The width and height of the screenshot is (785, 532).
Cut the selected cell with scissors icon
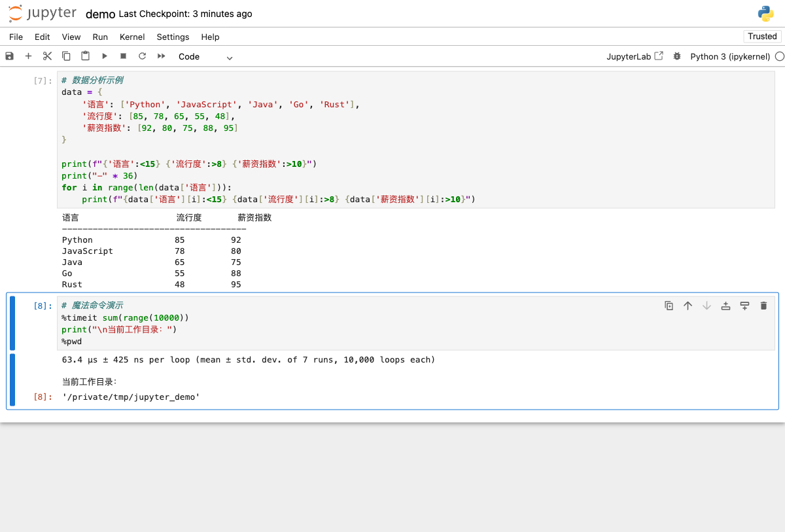[x=47, y=56]
